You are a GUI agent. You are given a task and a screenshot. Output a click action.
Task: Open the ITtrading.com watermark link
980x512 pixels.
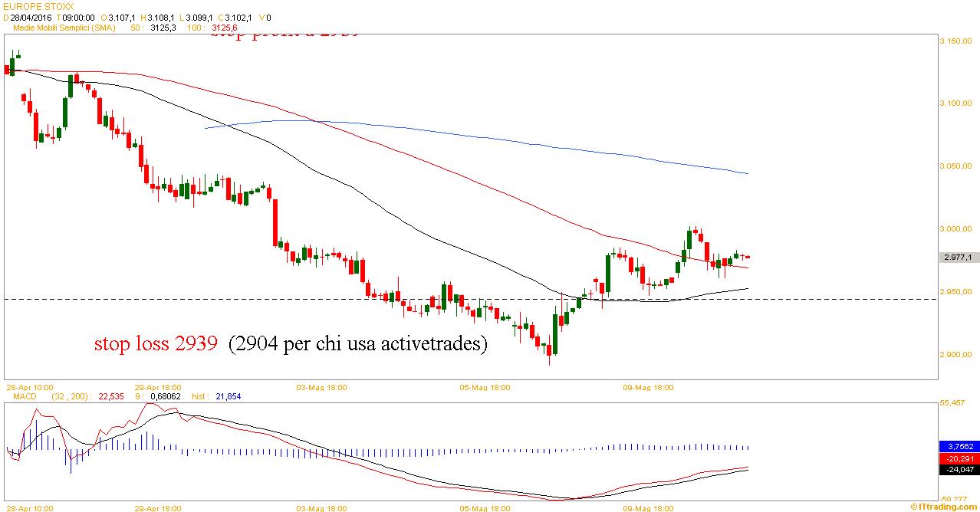point(944,507)
